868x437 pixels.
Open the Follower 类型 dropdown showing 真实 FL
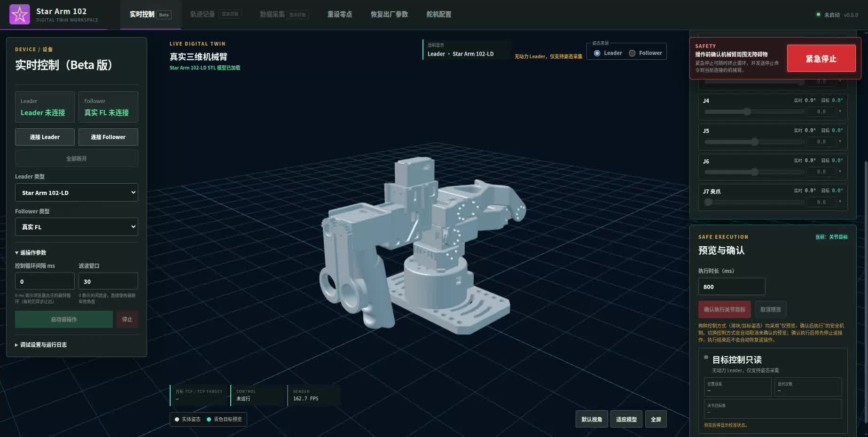pos(77,227)
